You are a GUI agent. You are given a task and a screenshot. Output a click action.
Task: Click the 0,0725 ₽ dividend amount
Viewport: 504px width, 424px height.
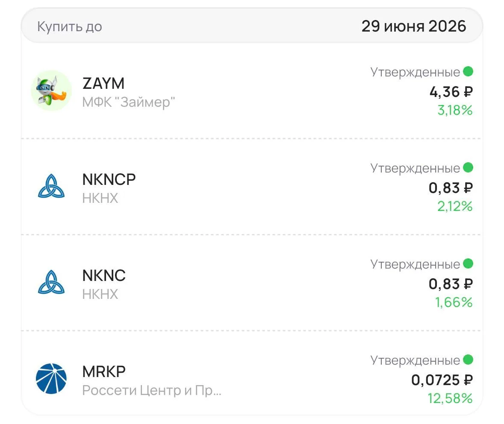pyautogui.click(x=442, y=380)
